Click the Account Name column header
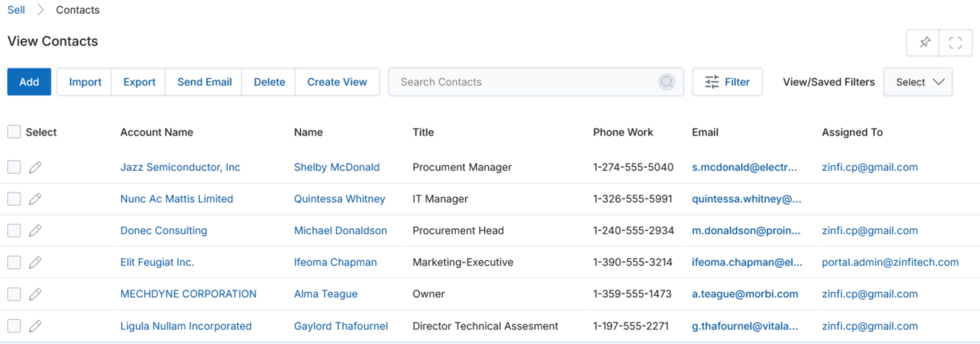The height and width of the screenshot is (344, 980). pyautogui.click(x=157, y=132)
